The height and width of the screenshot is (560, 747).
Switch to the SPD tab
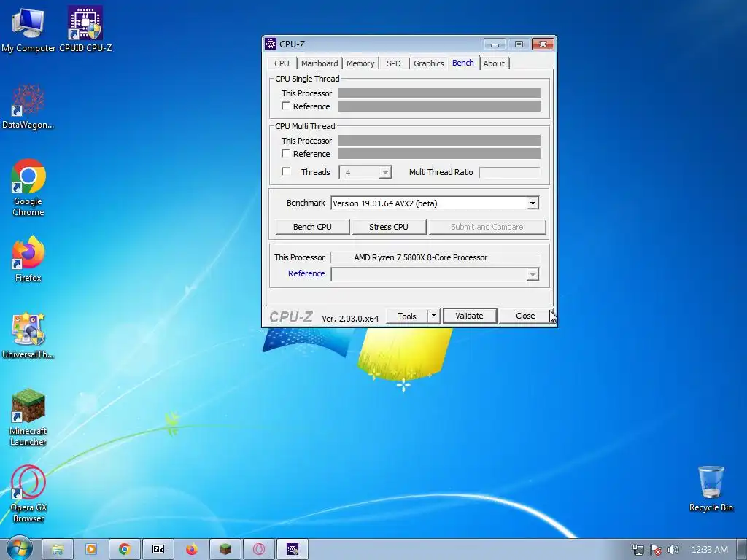(x=393, y=63)
